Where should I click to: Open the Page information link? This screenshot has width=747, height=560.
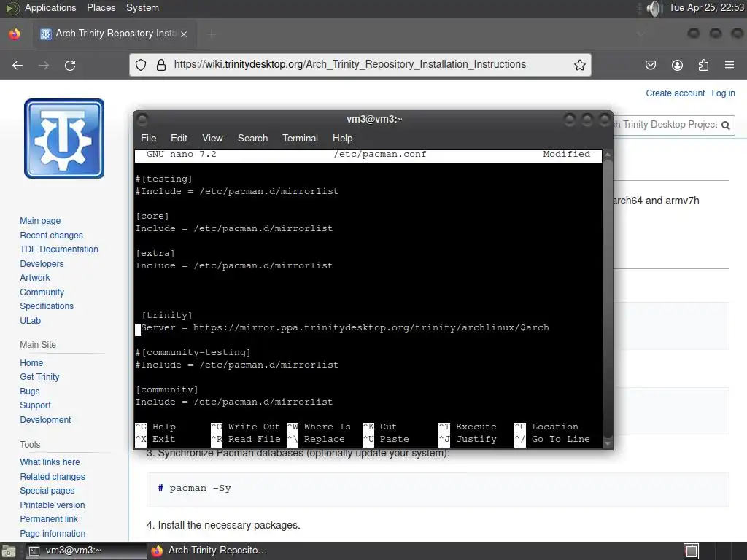53,534
